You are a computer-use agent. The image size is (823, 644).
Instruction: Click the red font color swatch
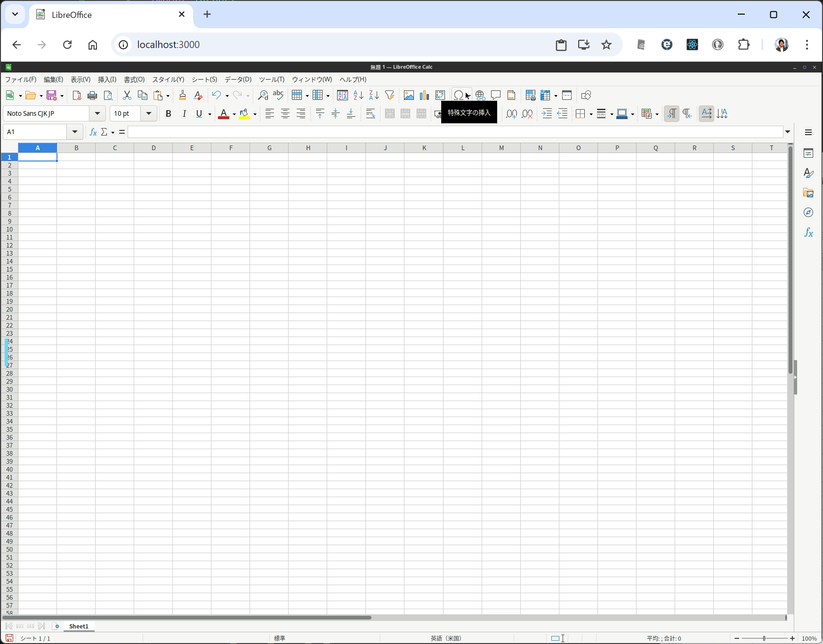tap(224, 114)
